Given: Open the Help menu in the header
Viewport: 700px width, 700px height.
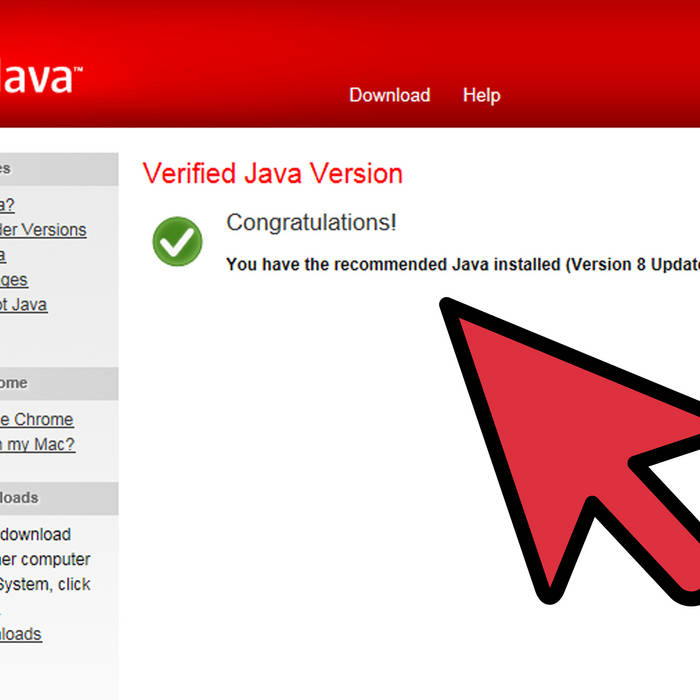Looking at the screenshot, I should click(x=481, y=96).
